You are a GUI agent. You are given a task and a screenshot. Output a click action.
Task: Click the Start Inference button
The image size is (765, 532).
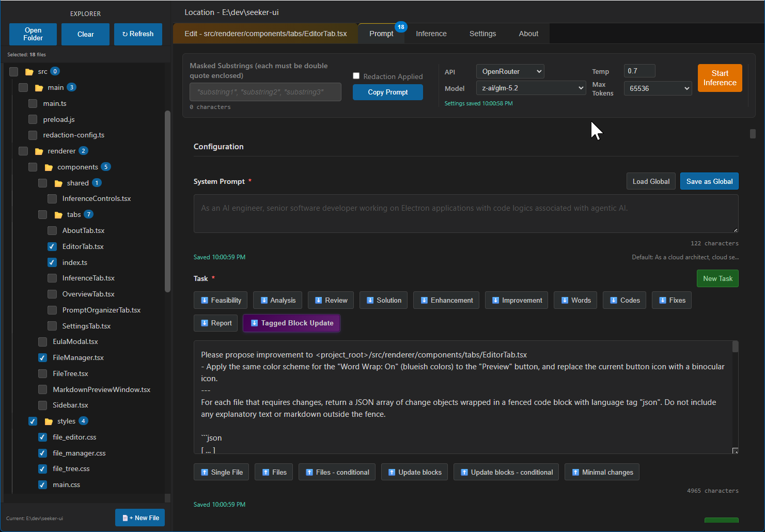click(720, 78)
